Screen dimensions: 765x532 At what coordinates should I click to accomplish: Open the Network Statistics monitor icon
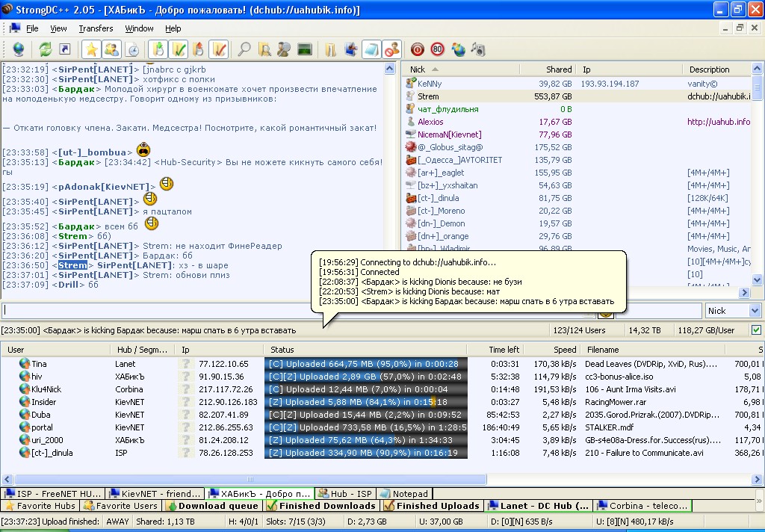click(x=304, y=49)
